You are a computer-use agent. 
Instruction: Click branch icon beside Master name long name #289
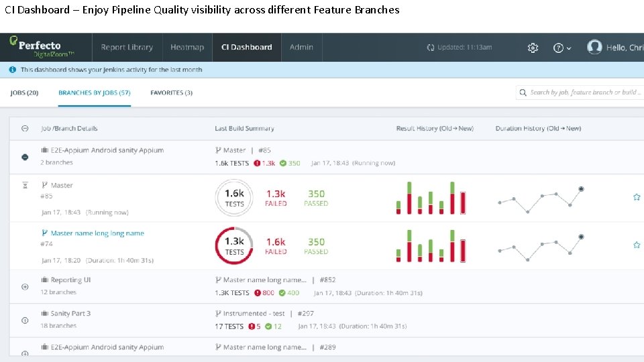click(x=218, y=347)
